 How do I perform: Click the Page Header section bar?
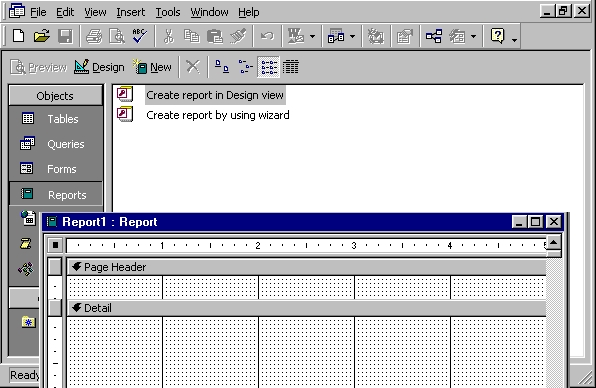[306, 267]
